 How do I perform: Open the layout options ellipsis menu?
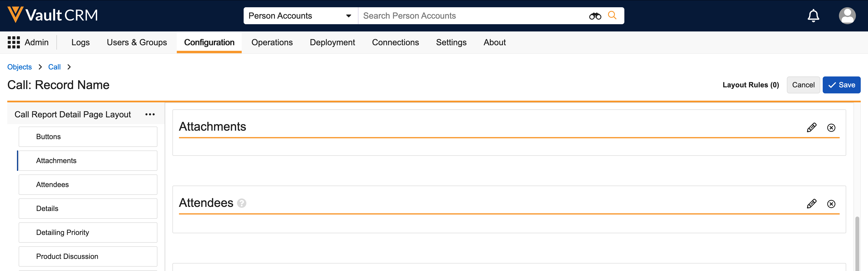pyautogui.click(x=150, y=114)
